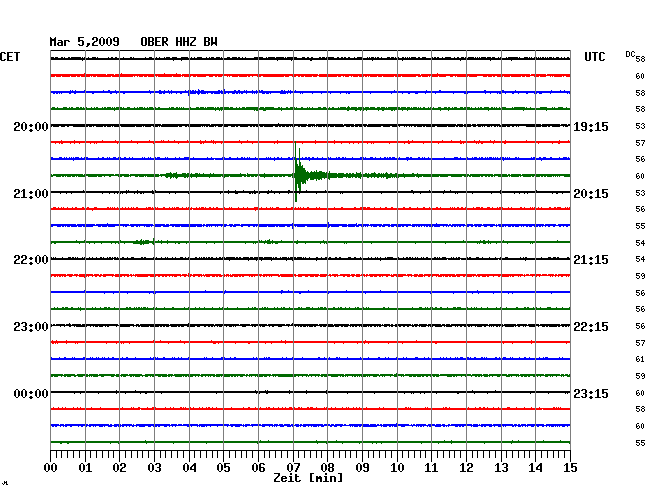Click the "00:00" CET time label
The width and height of the screenshot is (650, 494).
pos(31,393)
